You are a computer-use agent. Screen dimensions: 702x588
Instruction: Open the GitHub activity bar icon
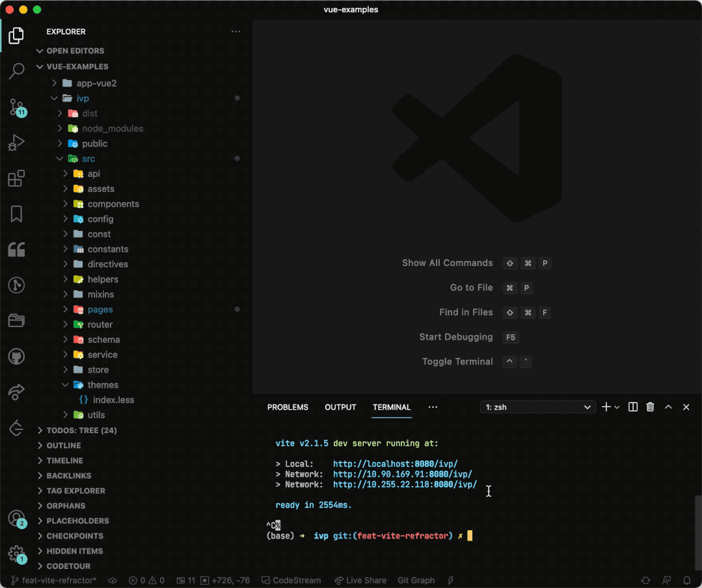click(x=16, y=356)
